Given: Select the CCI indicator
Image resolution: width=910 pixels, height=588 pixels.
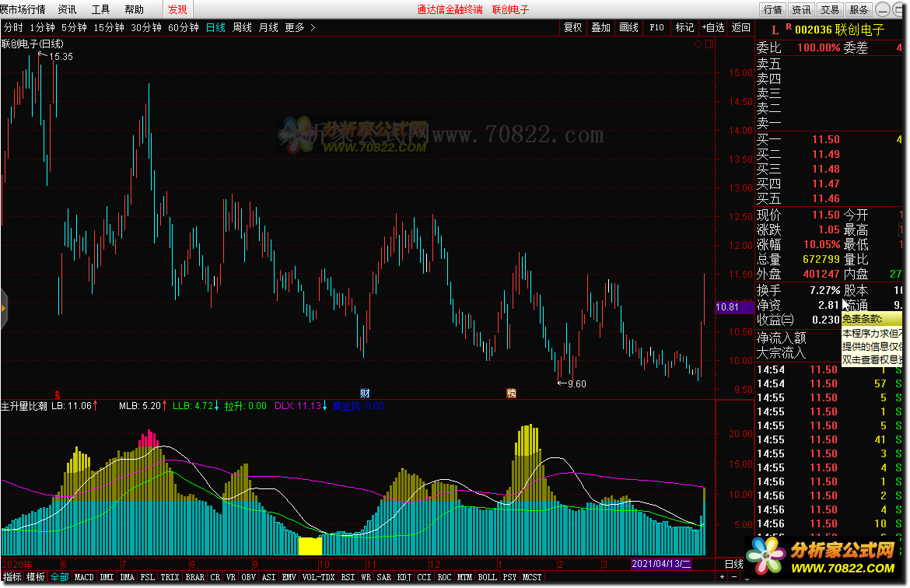Looking at the screenshot, I should click(x=424, y=577).
